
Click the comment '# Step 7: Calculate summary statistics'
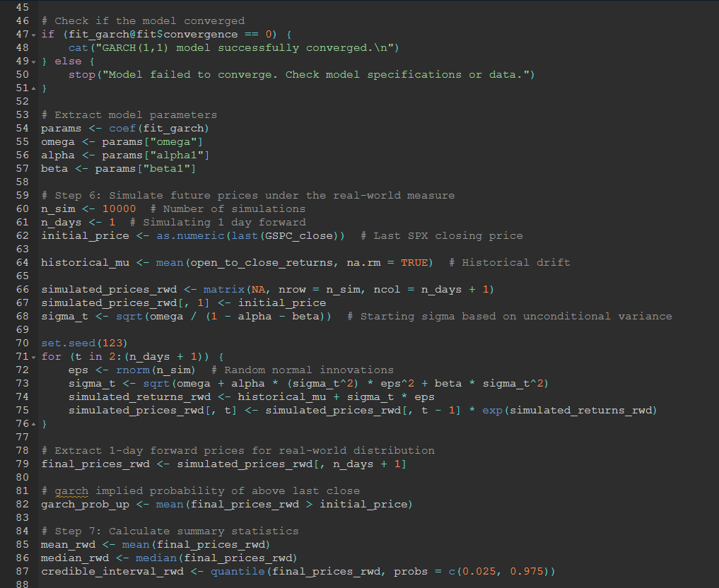[x=170, y=531]
